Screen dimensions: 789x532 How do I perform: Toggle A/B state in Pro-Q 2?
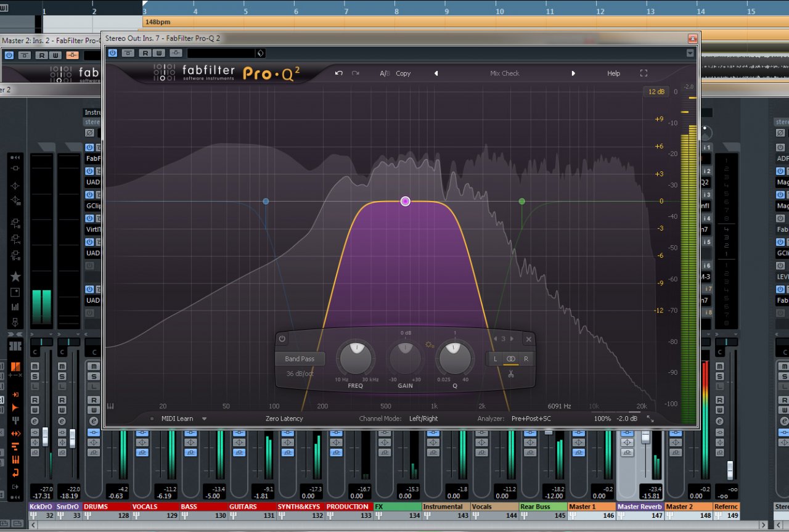[x=385, y=73]
